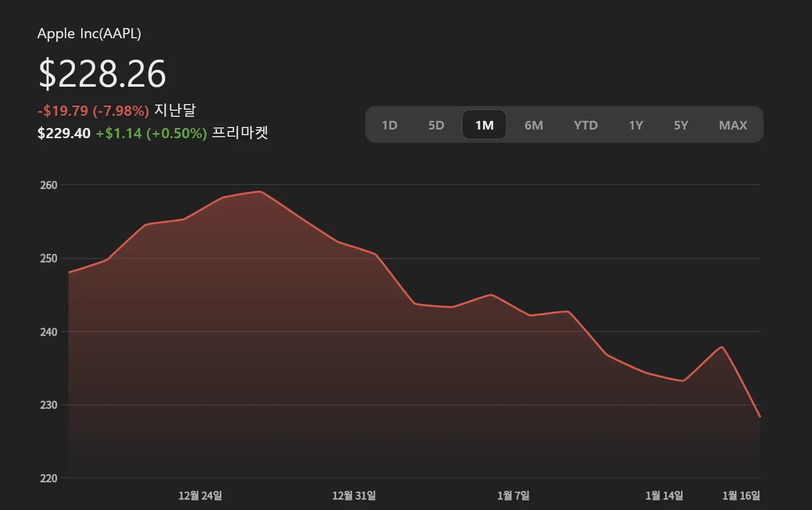812x510 pixels.
Task: Click the Apple Inc(AAPL) title
Action: tap(89, 34)
